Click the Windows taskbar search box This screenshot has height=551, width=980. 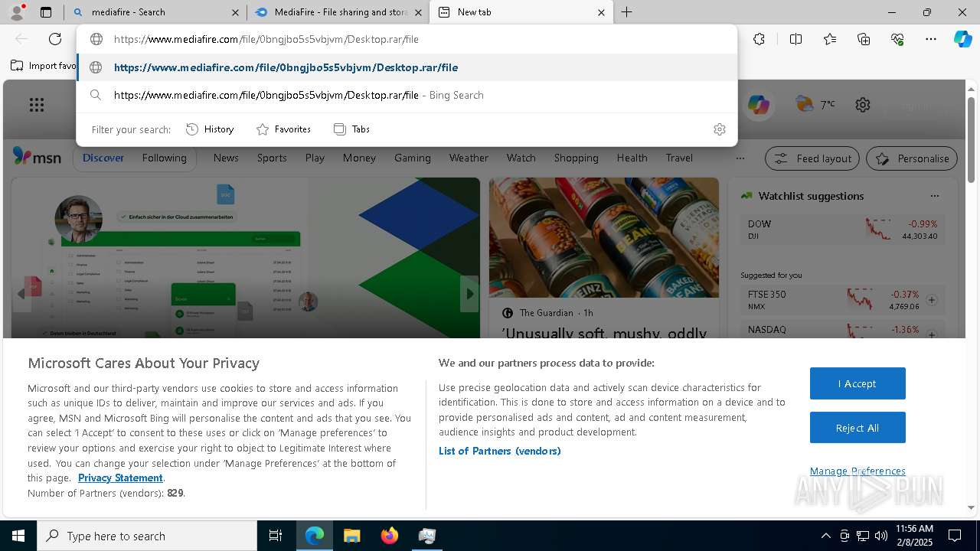pyautogui.click(x=147, y=536)
